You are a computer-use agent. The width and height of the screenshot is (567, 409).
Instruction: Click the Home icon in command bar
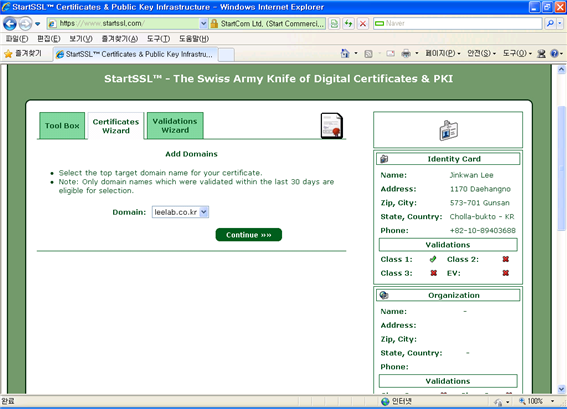pyautogui.click(x=345, y=54)
